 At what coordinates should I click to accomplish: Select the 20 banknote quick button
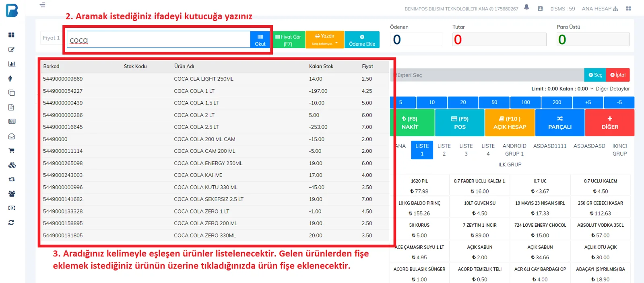coord(463,103)
